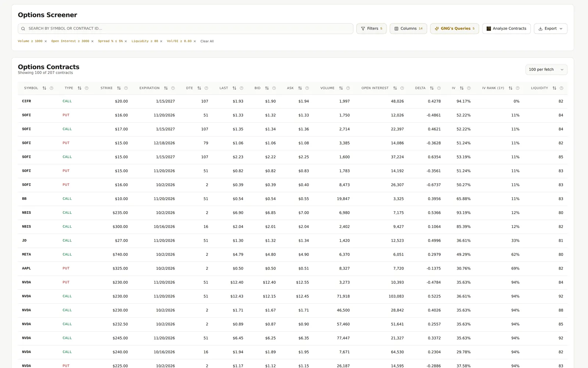Open help tooltip icon for Open Interest

(402, 88)
